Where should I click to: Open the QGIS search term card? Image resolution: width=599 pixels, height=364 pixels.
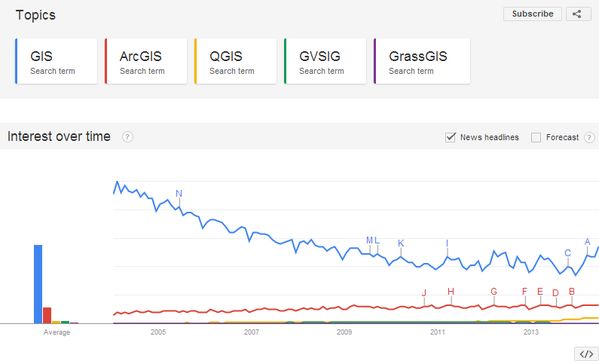(235, 61)
